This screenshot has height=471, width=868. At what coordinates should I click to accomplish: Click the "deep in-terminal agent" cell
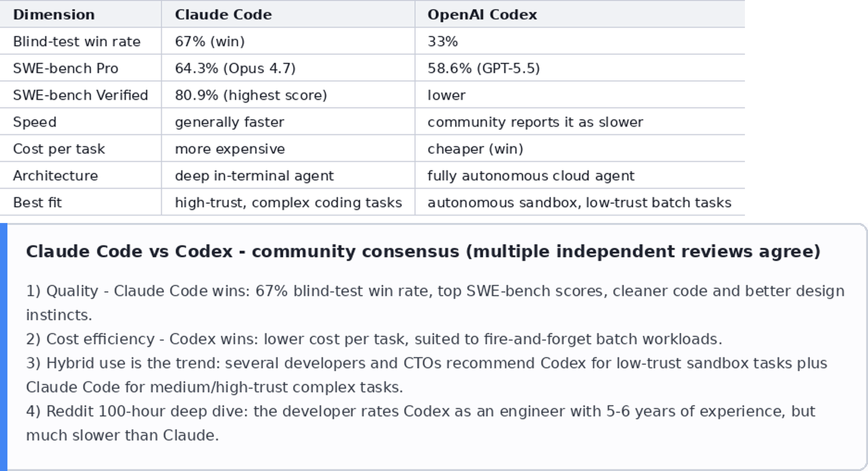coord(288,175)
